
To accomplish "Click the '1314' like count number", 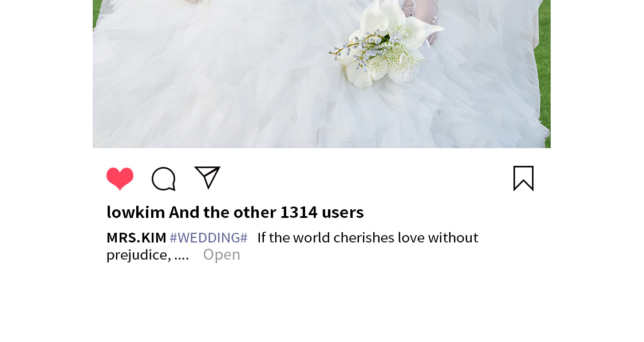I will (299, 212).
